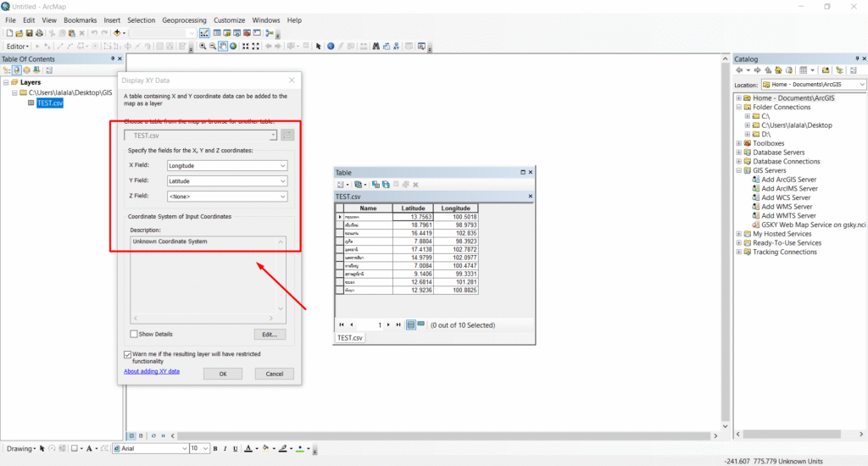Select the Identify info tool

pyautogui.click(x=331, y=47)
